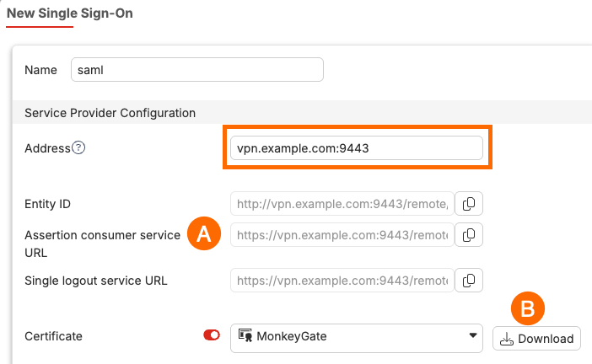Copy the Single logout service URL
The width and height of the screenshot is (592, 364).
tap(469, 281)
